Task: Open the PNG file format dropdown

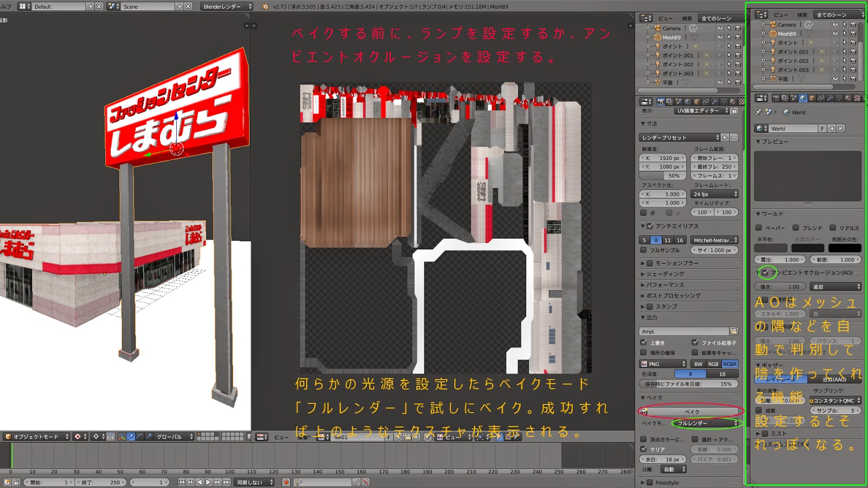Action: [663, 364]
